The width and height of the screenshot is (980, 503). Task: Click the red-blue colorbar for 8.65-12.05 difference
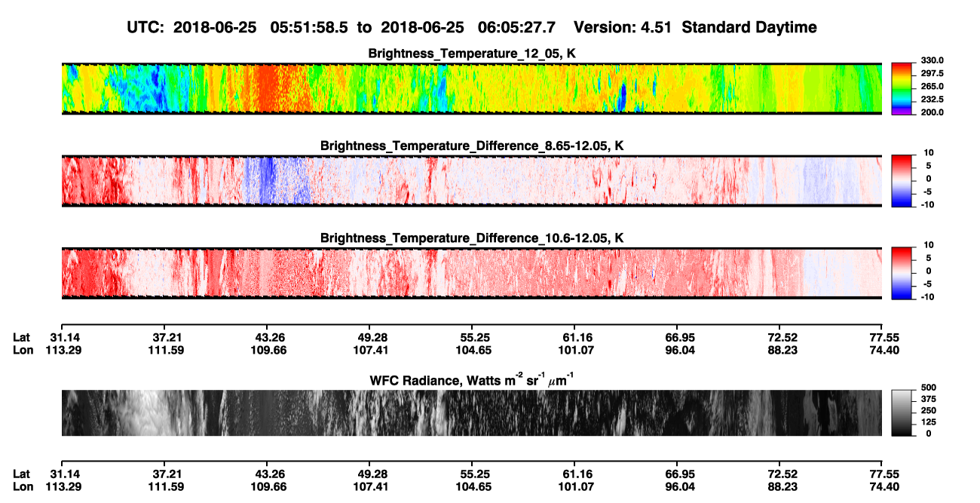pos(902,180)
